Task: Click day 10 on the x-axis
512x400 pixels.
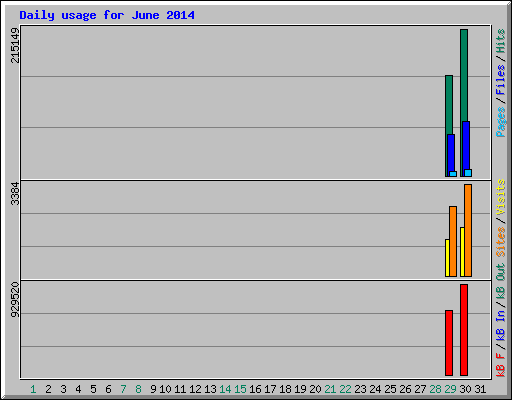Action: coord(165,389)
